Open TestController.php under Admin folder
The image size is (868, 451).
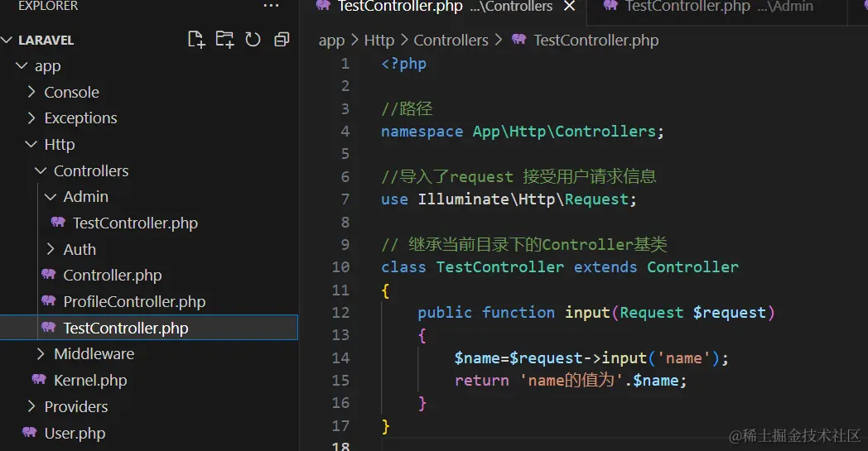pos(135,223)
